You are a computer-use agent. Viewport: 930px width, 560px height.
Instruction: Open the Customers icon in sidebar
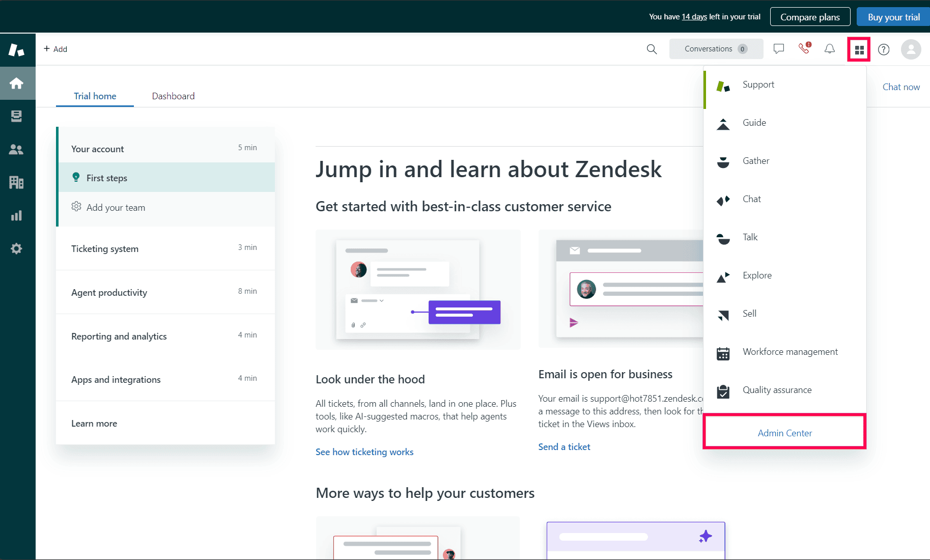[x=16, y=149]
